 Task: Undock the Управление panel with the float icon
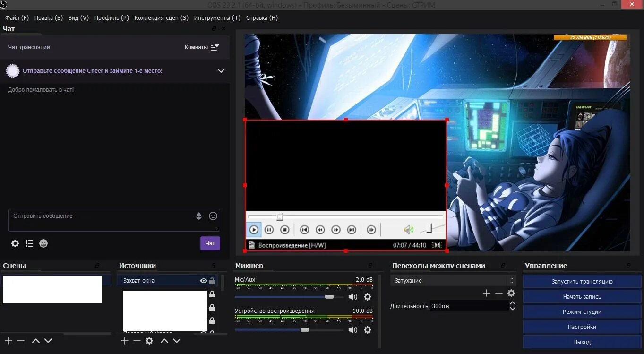point(628,266)
